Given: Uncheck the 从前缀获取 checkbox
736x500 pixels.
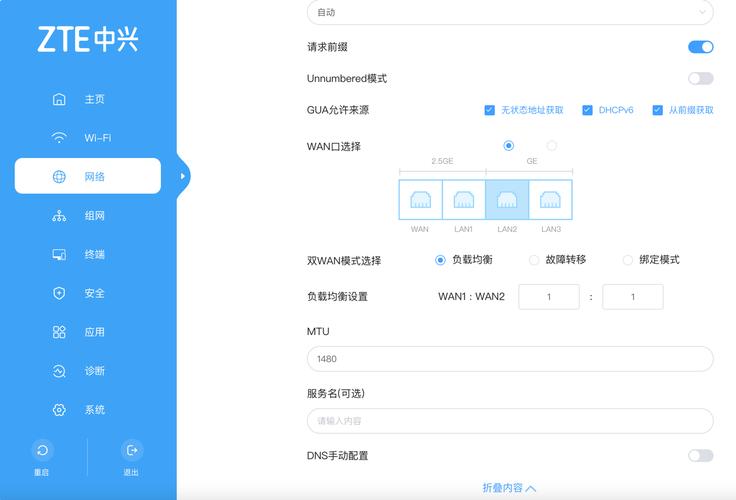Looking at the screenshot, I should 658,110.
